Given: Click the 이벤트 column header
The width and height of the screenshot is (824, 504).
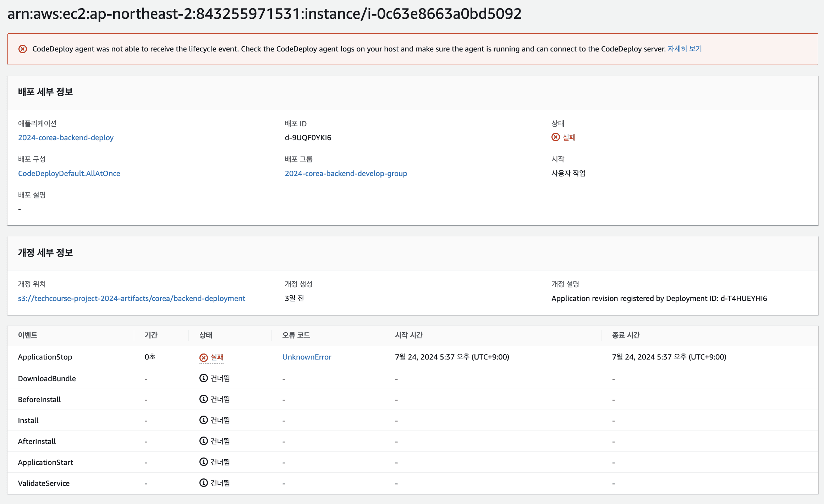Looking at the screenshot, I should point(28,335).
